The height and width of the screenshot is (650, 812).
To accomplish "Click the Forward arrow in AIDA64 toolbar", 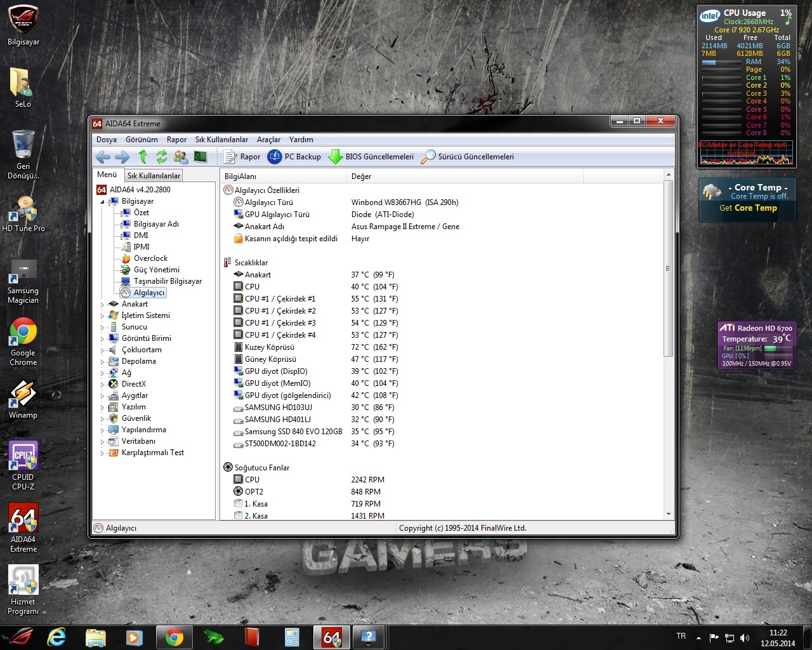I will (x=122, y=157).
